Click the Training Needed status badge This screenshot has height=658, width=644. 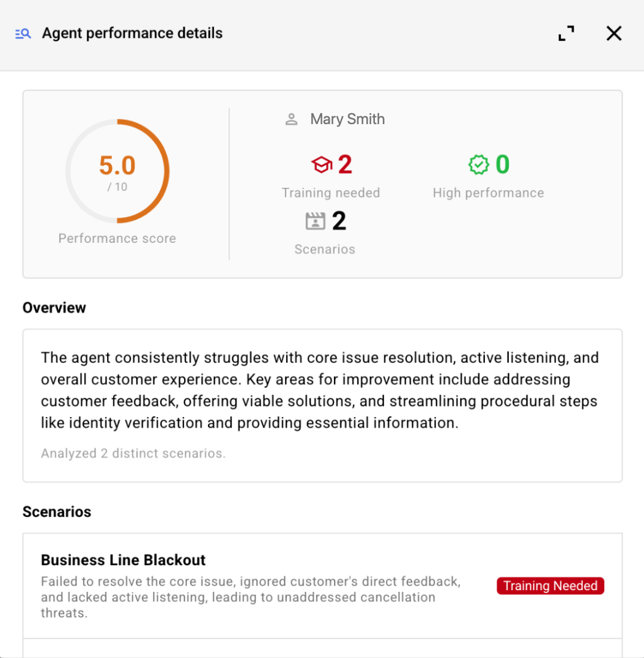point(549,585)
